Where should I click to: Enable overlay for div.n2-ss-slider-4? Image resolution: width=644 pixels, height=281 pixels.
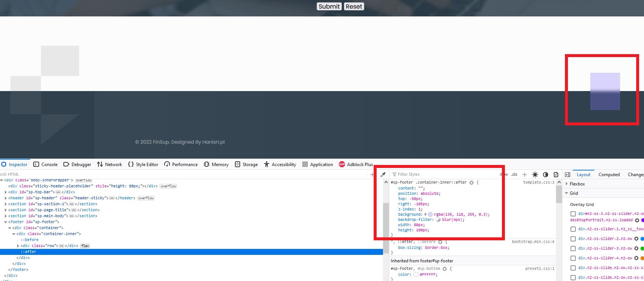[x=573, y=258]
